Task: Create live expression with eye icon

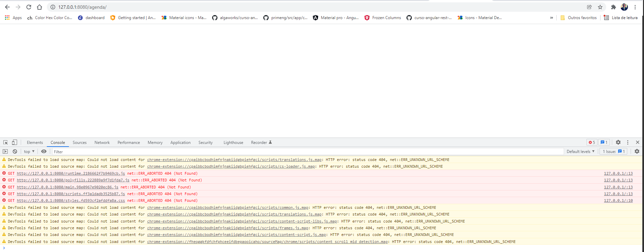Action: [x=44, y=152]
